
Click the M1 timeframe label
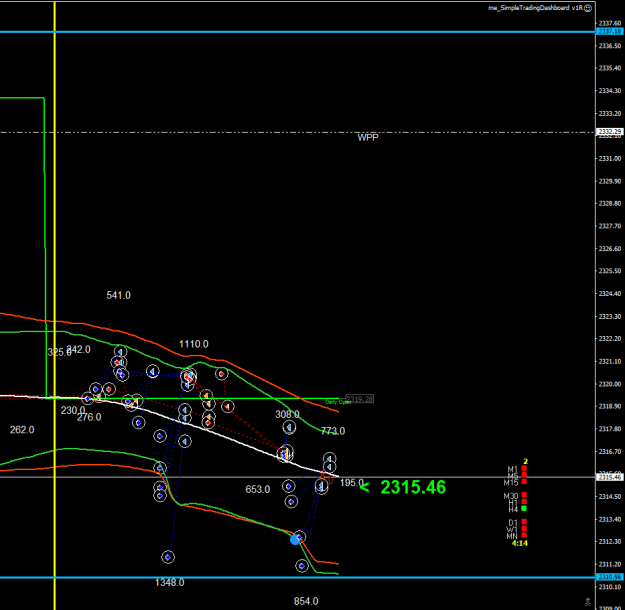513,469
